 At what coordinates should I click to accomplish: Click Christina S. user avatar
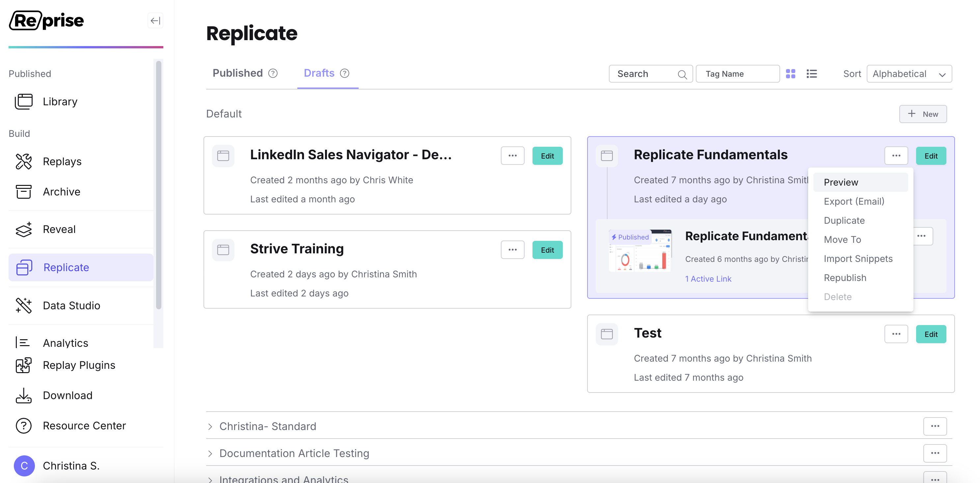pyautogui.click(x=24, y=466)
